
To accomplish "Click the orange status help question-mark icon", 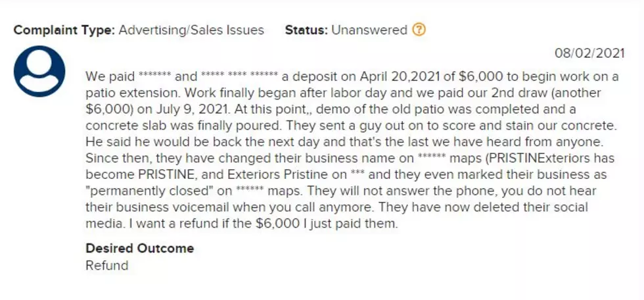I will (x=419, y=30).
